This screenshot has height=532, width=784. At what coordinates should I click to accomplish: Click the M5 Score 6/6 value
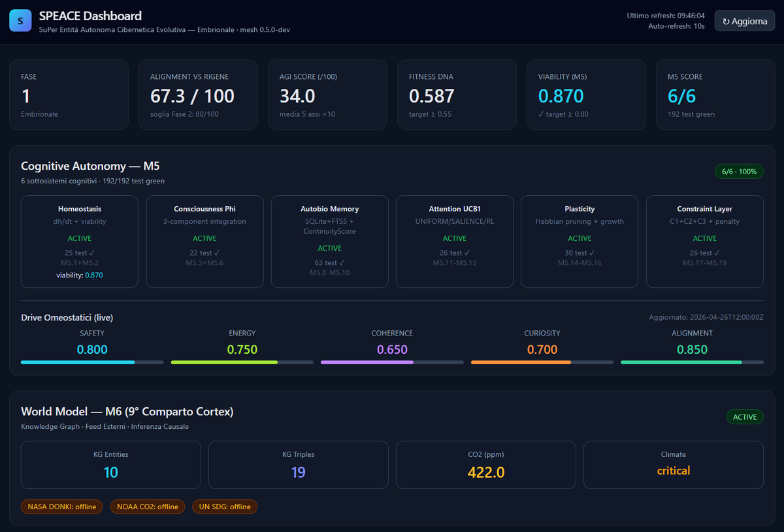[682, 96]
